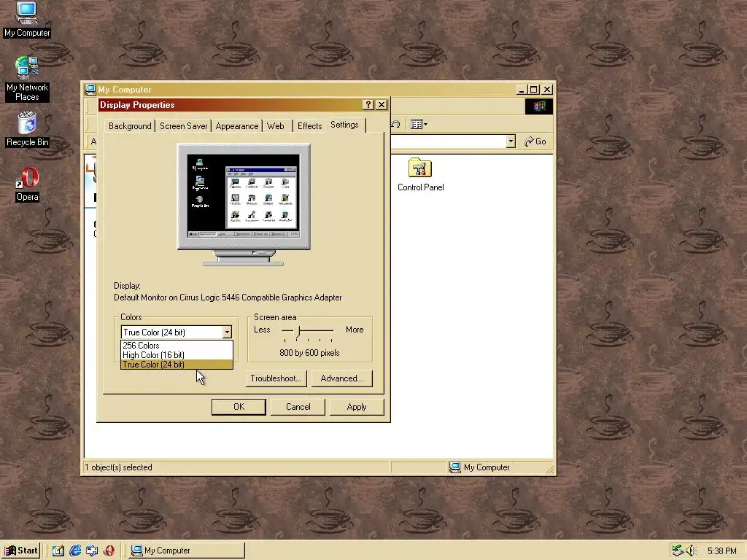Choose True Color (24 bit) list entry
Image resolution: width=747 pixels, height=560 pixels.
[177, 365]
